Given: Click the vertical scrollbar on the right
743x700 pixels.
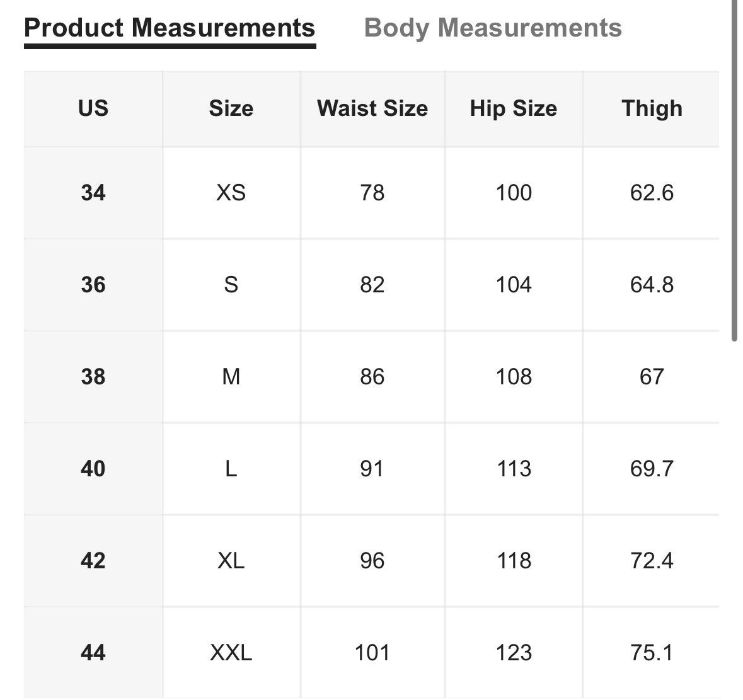Looking at the screenshot, I should 734,171.
